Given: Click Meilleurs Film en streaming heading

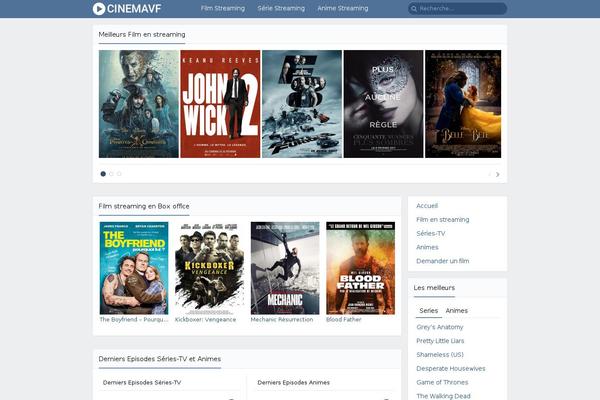Looking at the screenshot, I should [142, 34].
